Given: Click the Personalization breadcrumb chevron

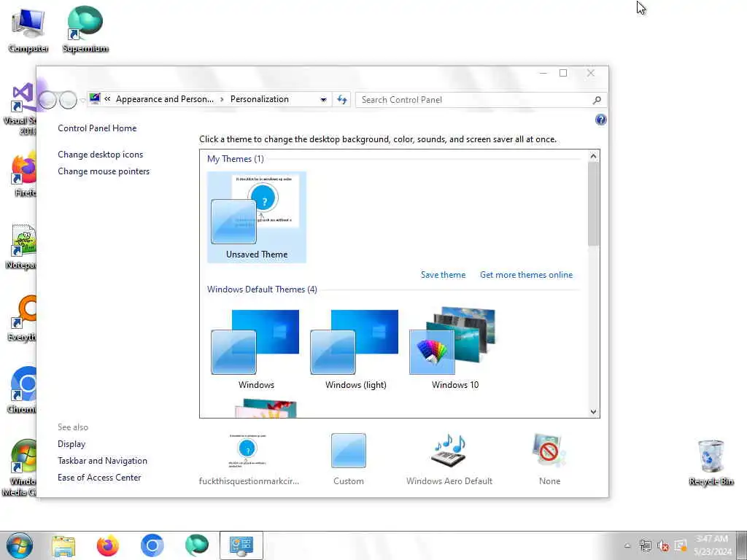Looking at the screenshot, I should coord(222,99).
